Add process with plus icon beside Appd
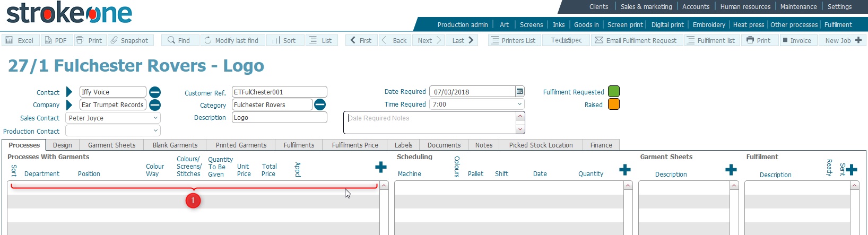The image size is (868, 235). (380, 168)
